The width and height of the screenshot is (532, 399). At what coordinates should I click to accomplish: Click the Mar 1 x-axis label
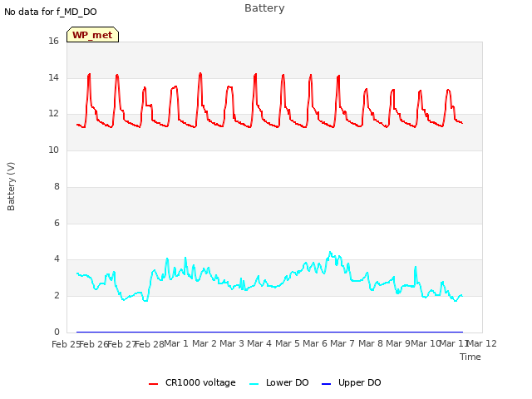pos(176,343)
